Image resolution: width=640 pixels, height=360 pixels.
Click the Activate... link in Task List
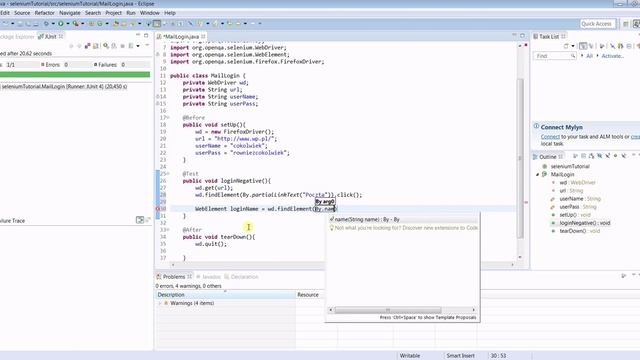613,56
